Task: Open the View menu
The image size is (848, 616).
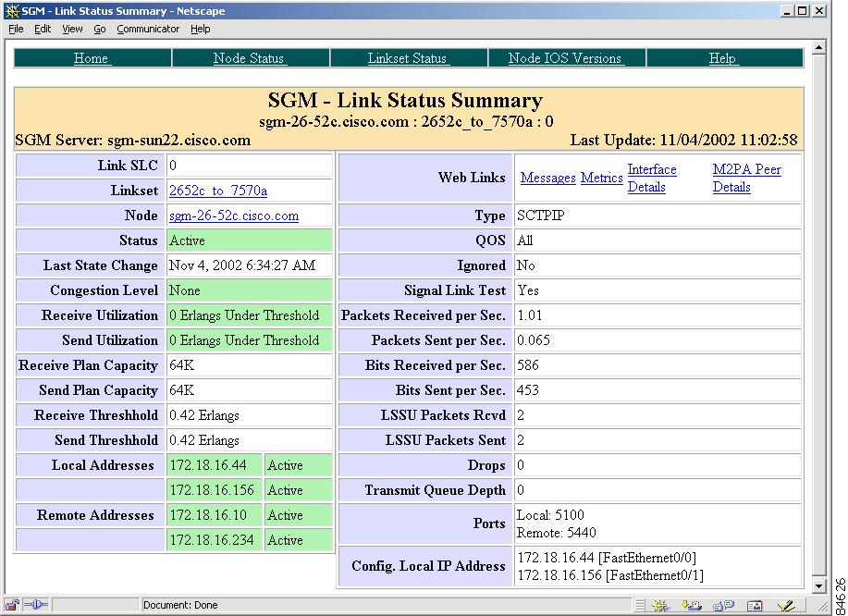Action: pos(72,29)
